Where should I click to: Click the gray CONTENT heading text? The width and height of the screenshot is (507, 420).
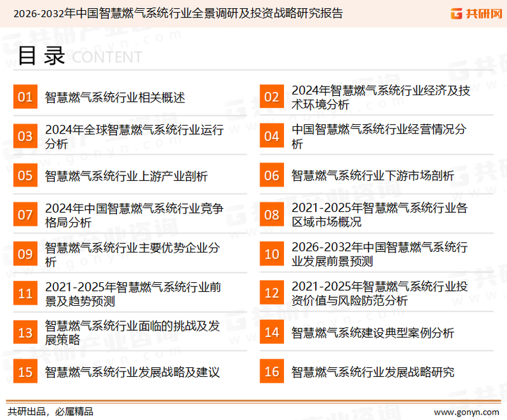point(107,57)
